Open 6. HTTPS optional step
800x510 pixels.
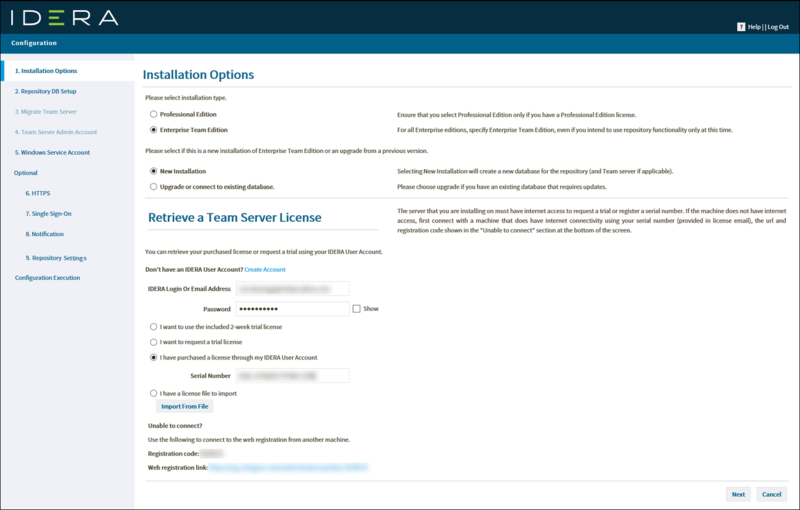[38, 193]
